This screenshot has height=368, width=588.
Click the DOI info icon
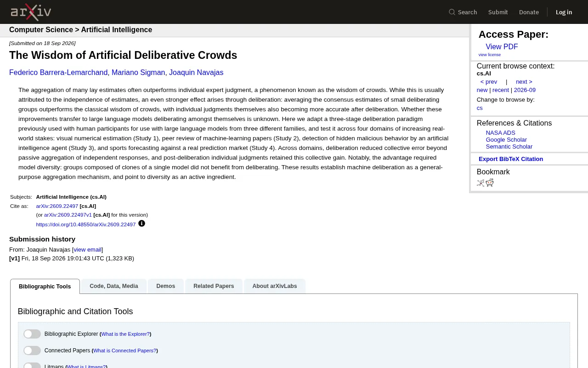(x=141, y=224)
